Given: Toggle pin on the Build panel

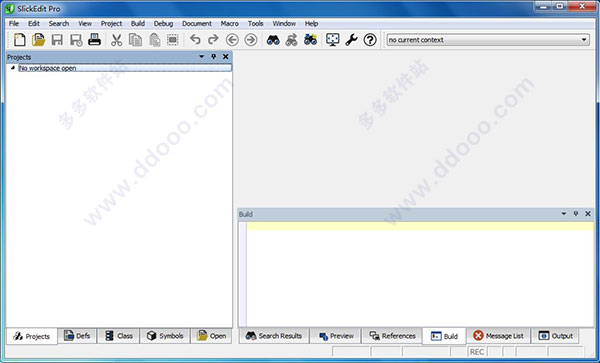Looking at the screenshot, I should point(576,214).
